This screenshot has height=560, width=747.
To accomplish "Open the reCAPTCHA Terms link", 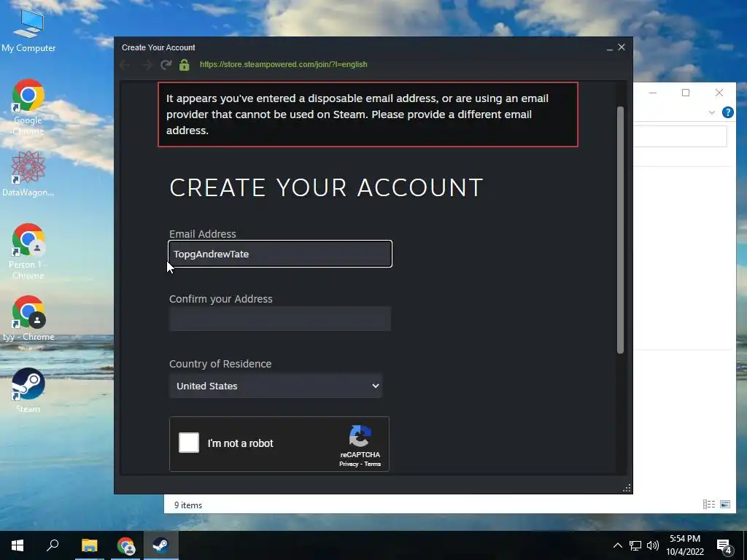I will [373, 464].
